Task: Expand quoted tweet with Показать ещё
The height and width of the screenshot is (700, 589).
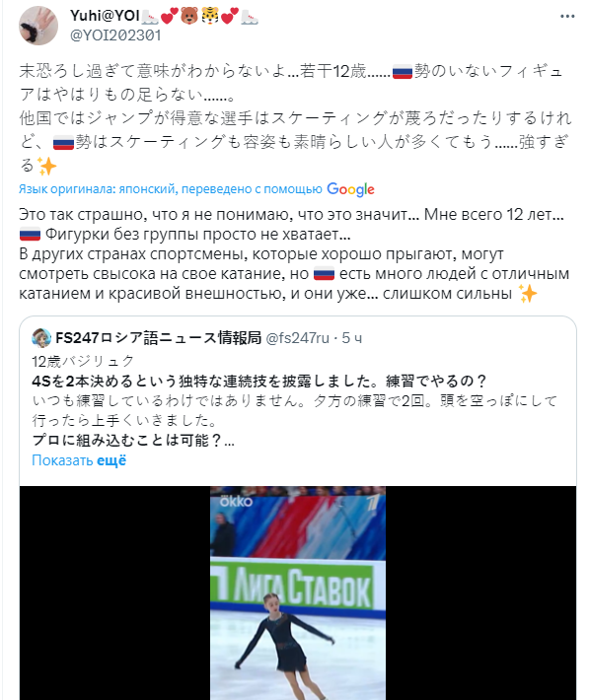Action: pyautogui.click(x=79, y=460)
